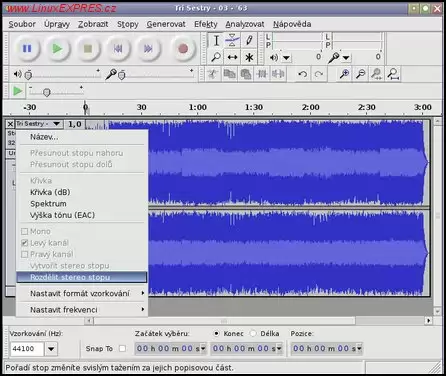Viewport: 446px width, 376px height.
Task: Click the horizontal scrollbar right arrow
Action: [429, 321]
